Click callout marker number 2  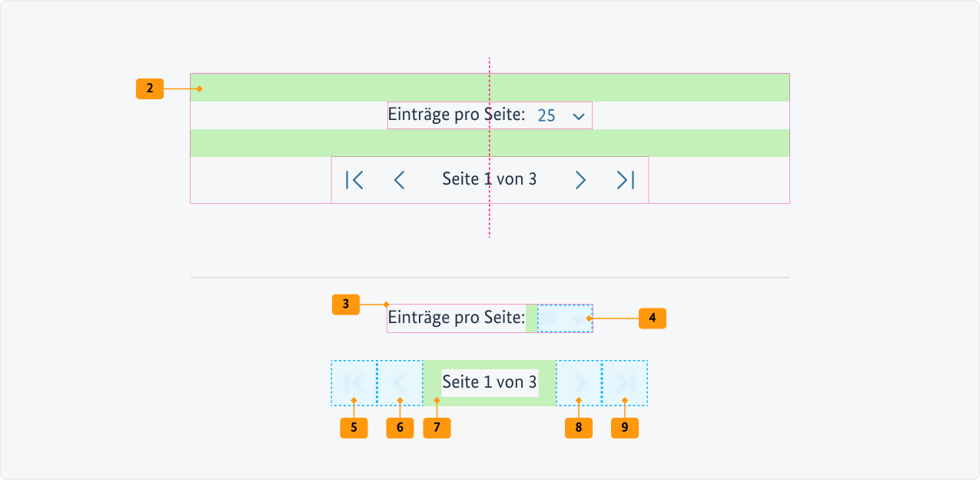[149, 88]
